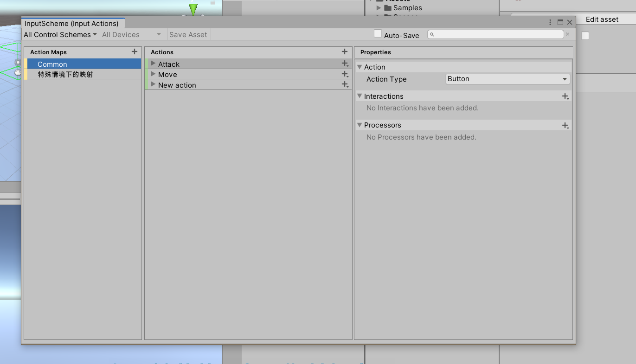Add a binding to Attack via its plus icon
This screenshot has width=636, height=364.
coord(345,64)
